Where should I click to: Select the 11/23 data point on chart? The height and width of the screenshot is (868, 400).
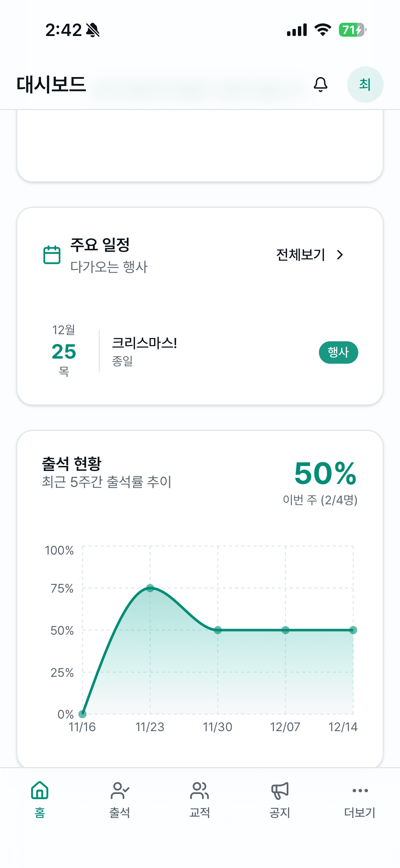pyautogui.click(x=150, y=588)
